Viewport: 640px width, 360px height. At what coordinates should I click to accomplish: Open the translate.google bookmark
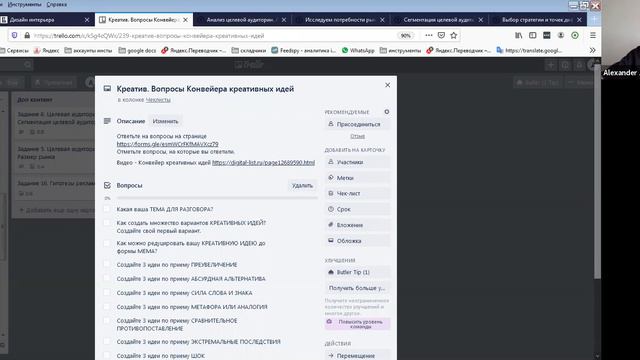pos(529,51)
